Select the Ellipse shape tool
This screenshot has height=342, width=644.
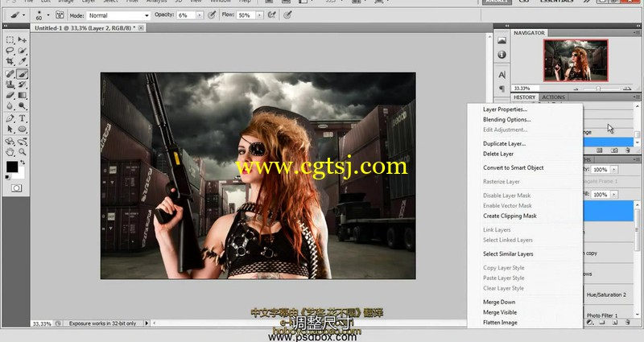tap(23, 129)
